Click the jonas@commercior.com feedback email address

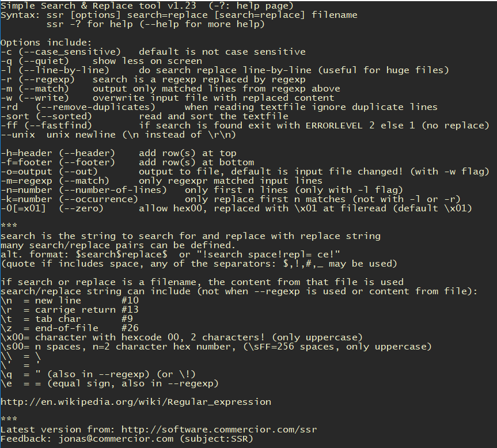[x=116, y=438]
